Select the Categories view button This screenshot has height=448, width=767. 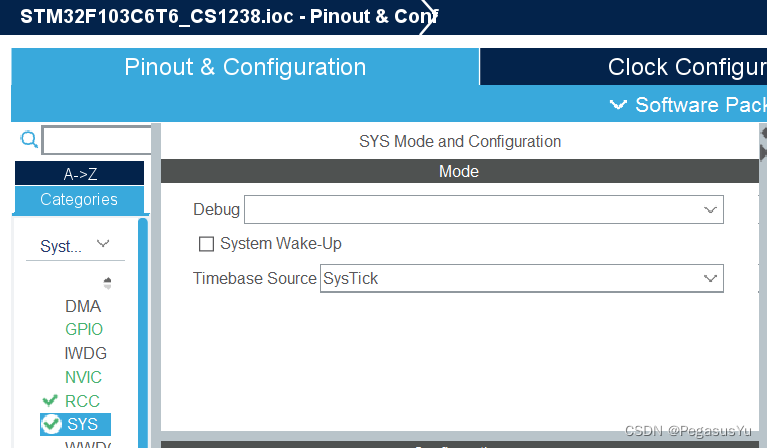[x=79, y=199]
